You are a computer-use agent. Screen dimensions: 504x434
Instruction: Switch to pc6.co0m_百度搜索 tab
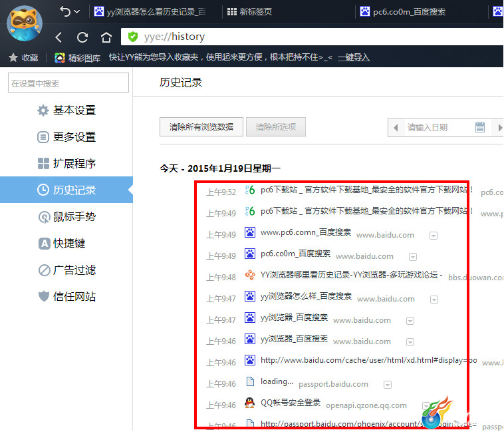(x=403, y=12)
